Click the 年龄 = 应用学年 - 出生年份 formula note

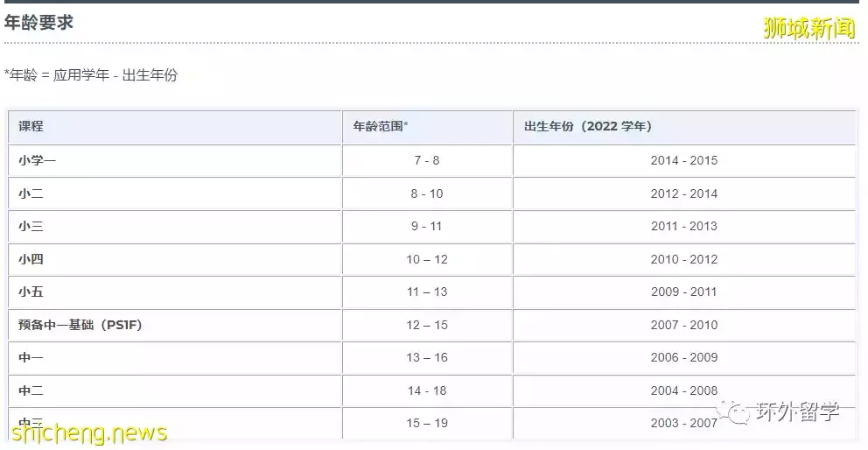(91, 75)
